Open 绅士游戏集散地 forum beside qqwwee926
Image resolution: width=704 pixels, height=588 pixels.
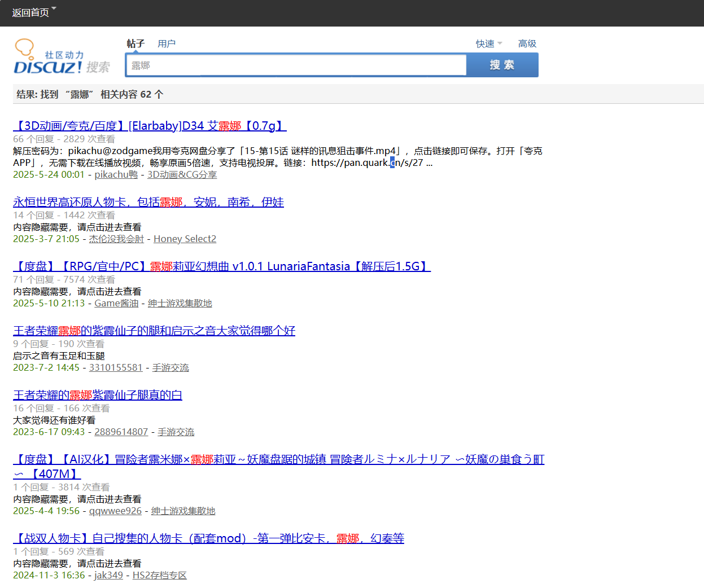[x=183, y=511]
